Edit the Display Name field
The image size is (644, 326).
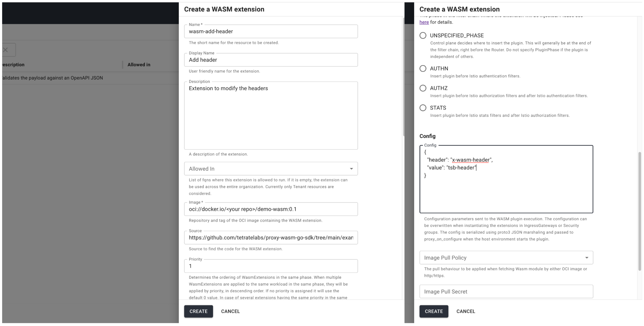[x=271, y=60]
